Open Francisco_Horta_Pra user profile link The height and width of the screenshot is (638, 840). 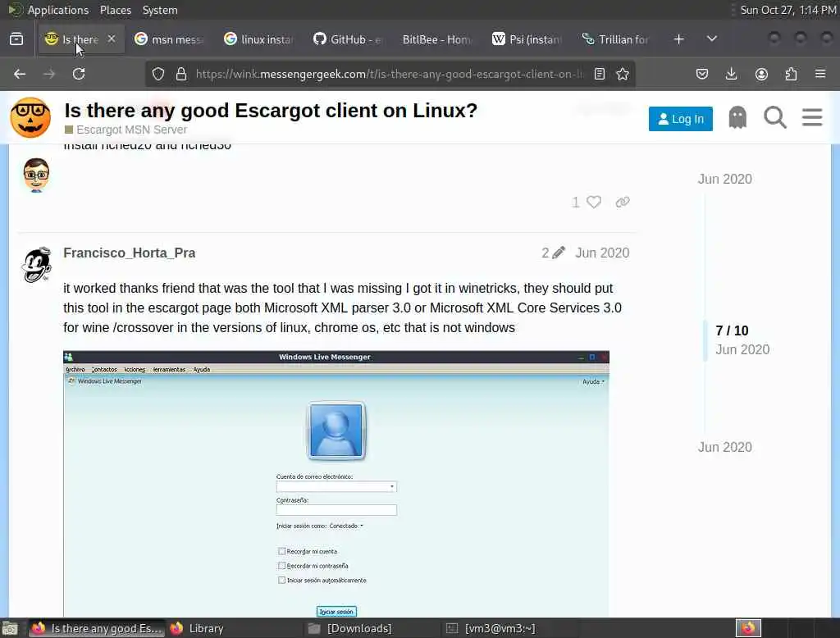coord(129,253)
